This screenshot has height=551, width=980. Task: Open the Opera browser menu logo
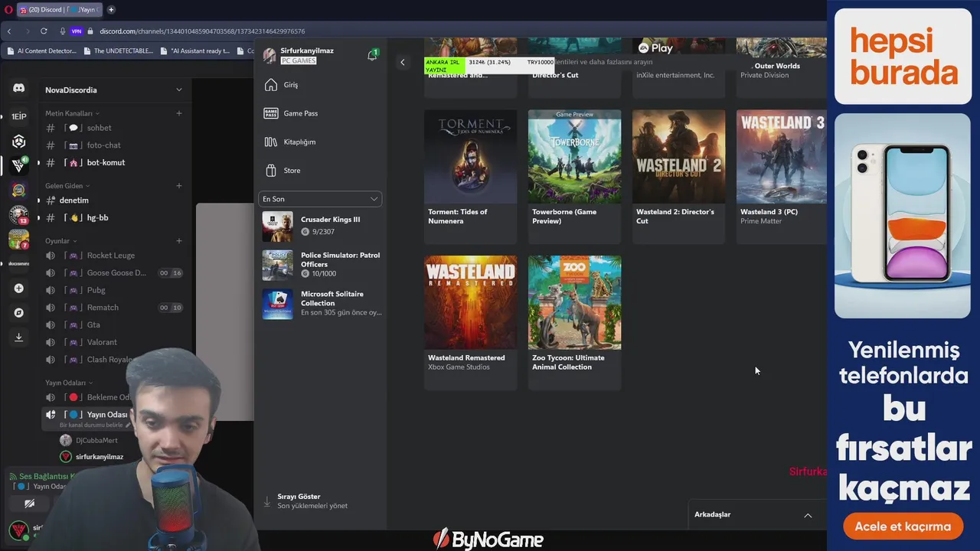point(8,10)
